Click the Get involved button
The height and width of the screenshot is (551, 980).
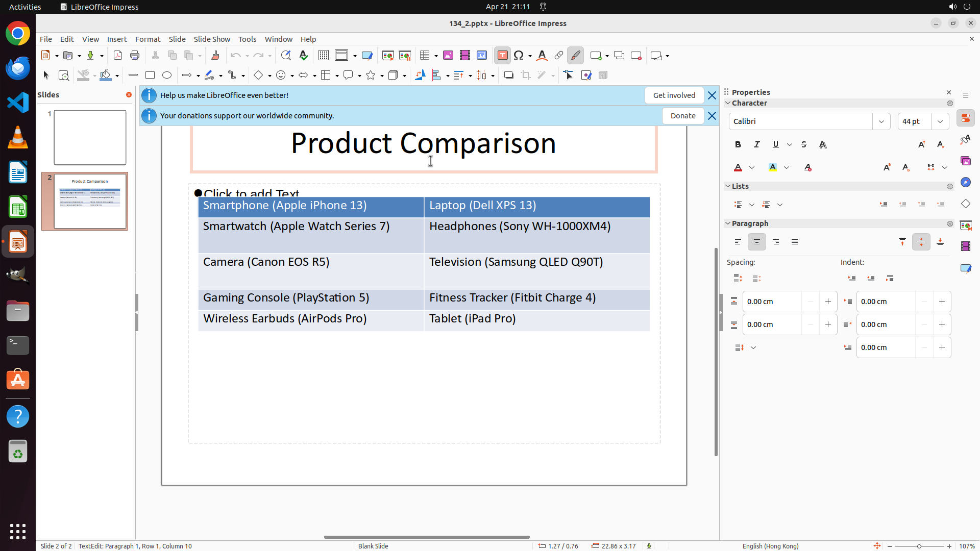click(674, 95)
